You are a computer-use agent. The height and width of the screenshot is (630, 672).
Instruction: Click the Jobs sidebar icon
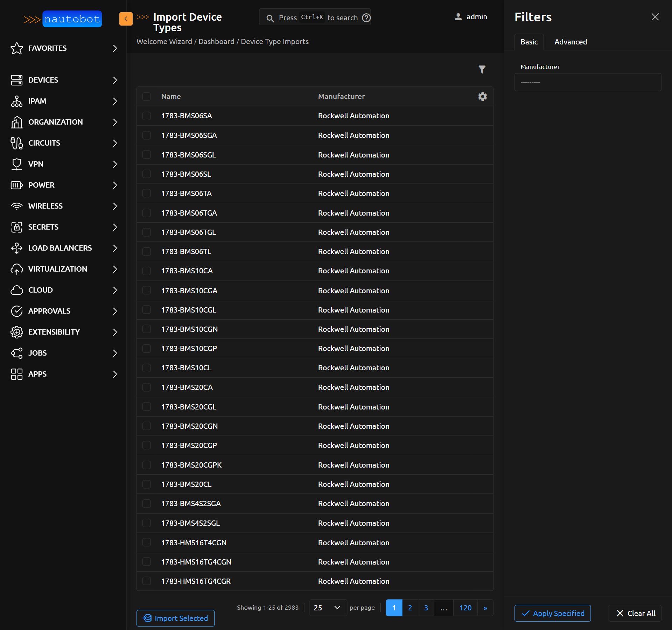(x=17, y=353)
